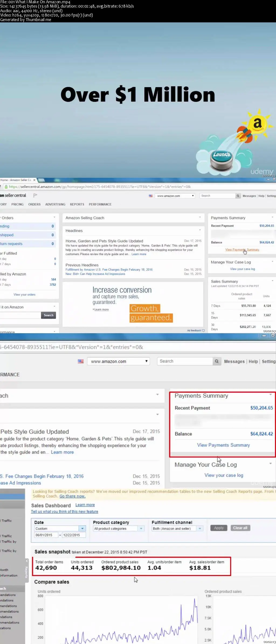This screenshot has width=276, height=644.
Task: Click the large US flag in the enlarged frame
Action: pyautogui.click(x=81, y=361)
